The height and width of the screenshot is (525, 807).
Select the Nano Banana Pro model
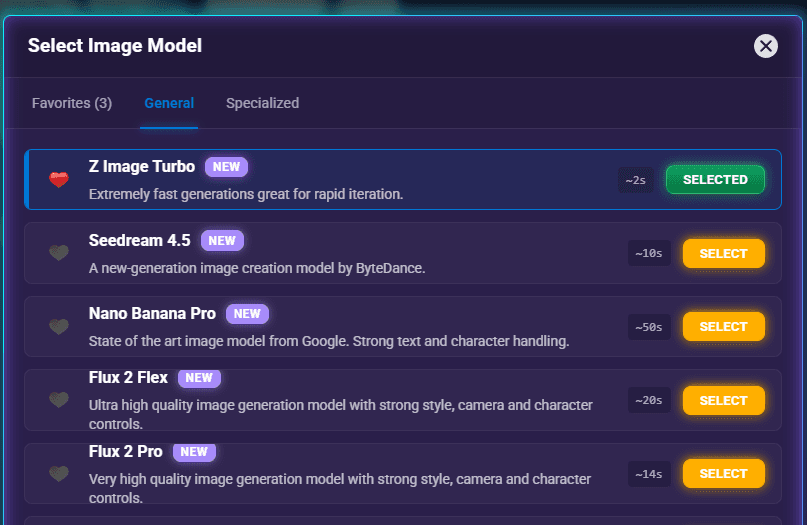pos(724,326)
